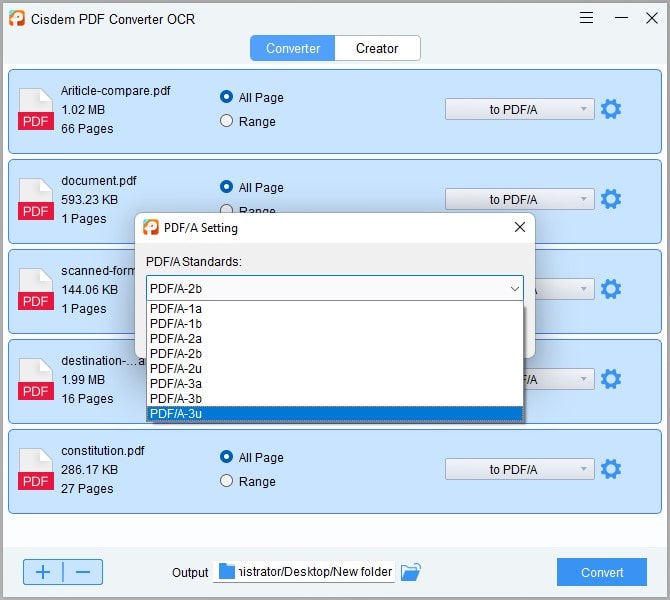
Task: Click the Ariticle-compare.pdf file name
Action: [115, 91]
